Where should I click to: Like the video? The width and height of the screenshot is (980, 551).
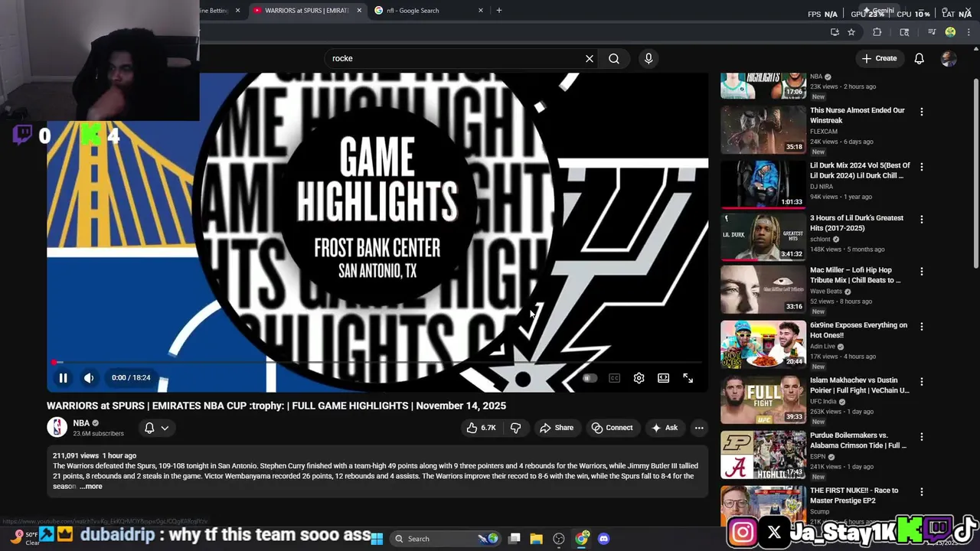[481, 428]
